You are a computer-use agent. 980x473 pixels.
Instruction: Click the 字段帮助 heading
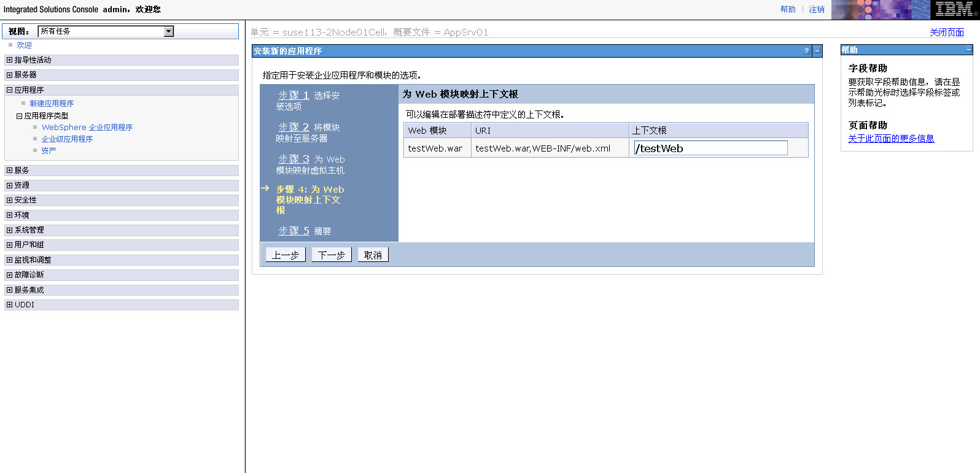click(868, 68)
